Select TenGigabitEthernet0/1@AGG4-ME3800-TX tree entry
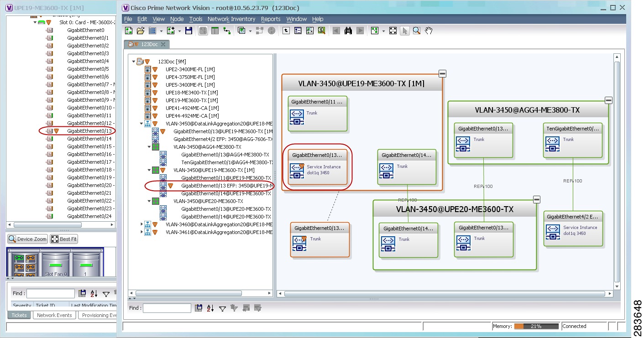This screenshot has width=644, height=338. coord(227,162)
